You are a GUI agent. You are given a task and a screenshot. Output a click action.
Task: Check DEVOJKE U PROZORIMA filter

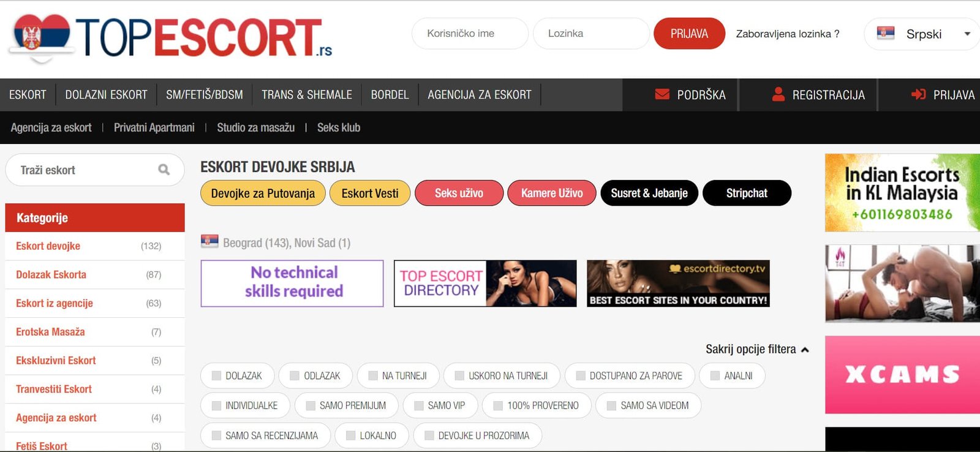(429, 435)
